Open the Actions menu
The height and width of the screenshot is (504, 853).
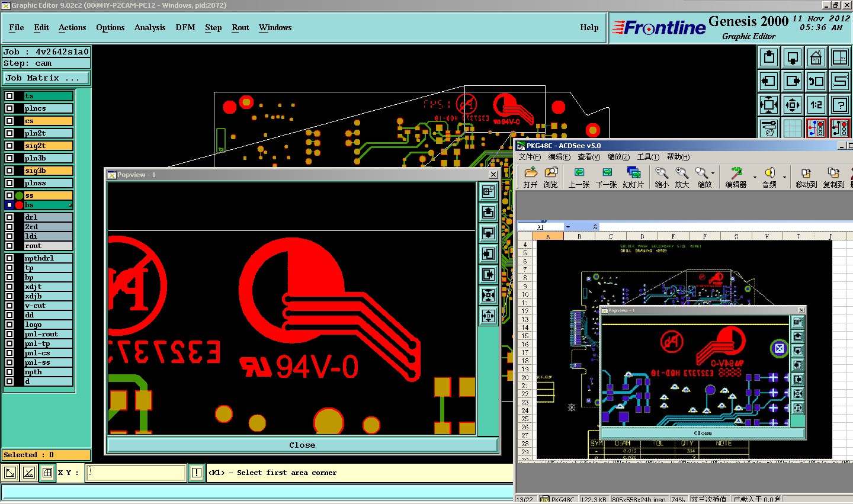click(72, 27)
